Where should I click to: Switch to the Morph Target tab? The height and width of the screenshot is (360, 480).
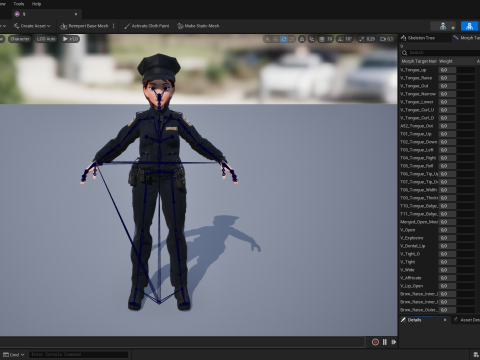(x=467, y=38)
